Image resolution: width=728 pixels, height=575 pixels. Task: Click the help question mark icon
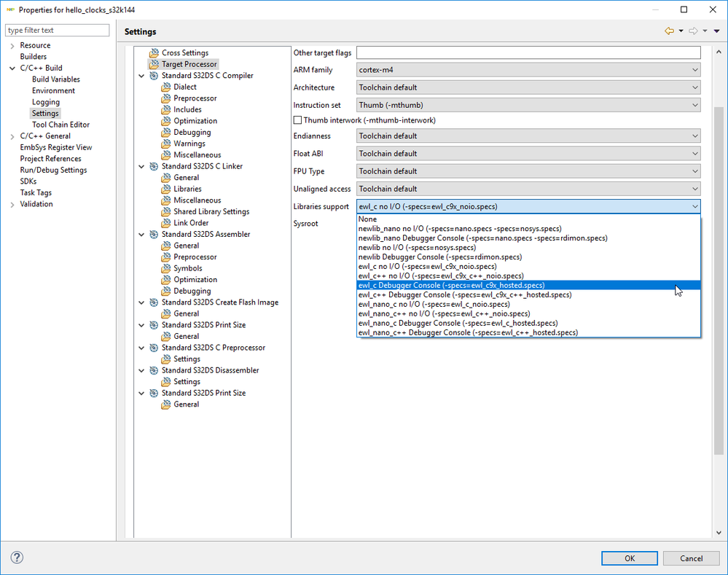[x=17, y=558]
